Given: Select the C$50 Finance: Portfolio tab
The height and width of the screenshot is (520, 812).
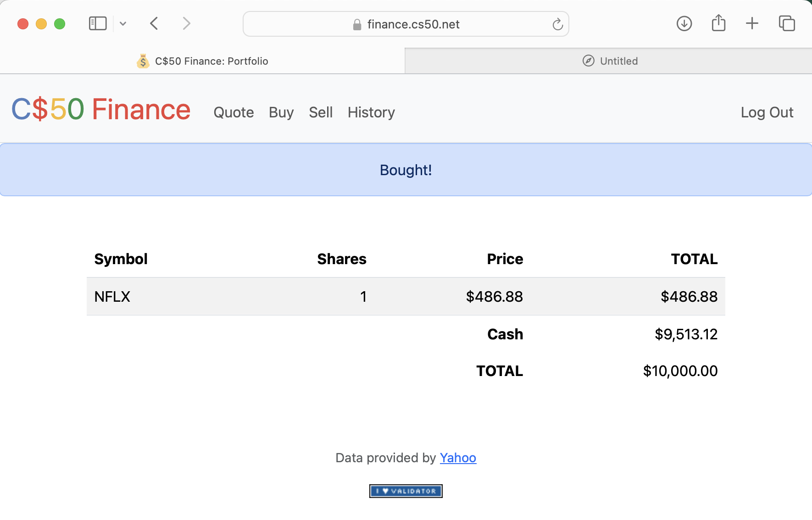Looking at the screenshot, I should tap(212, 61).
